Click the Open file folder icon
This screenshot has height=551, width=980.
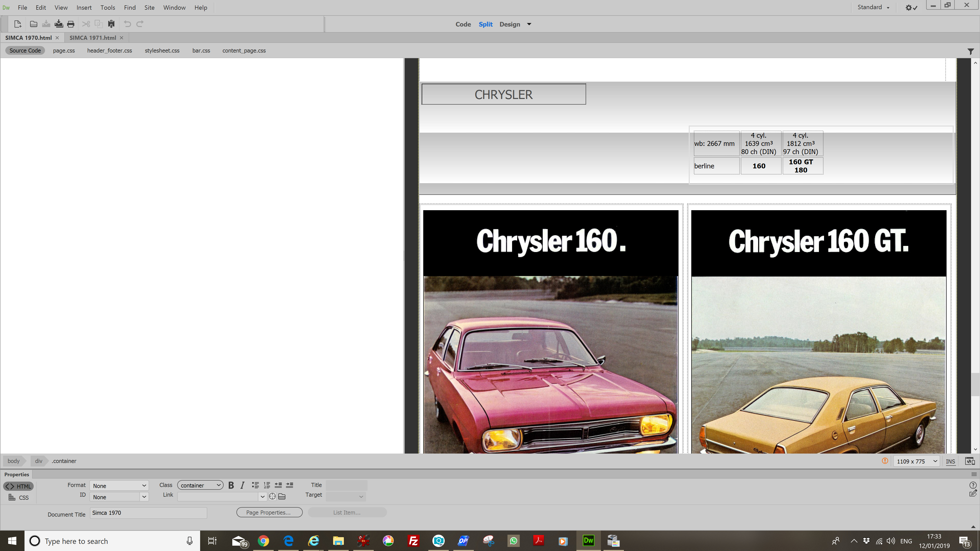pyautogui.click(x=33, y=24)
